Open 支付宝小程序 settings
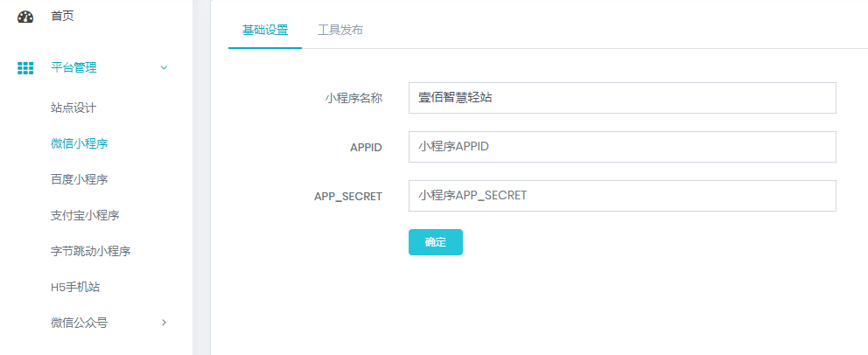Viewport: 868px width, 355px height. 85,216
